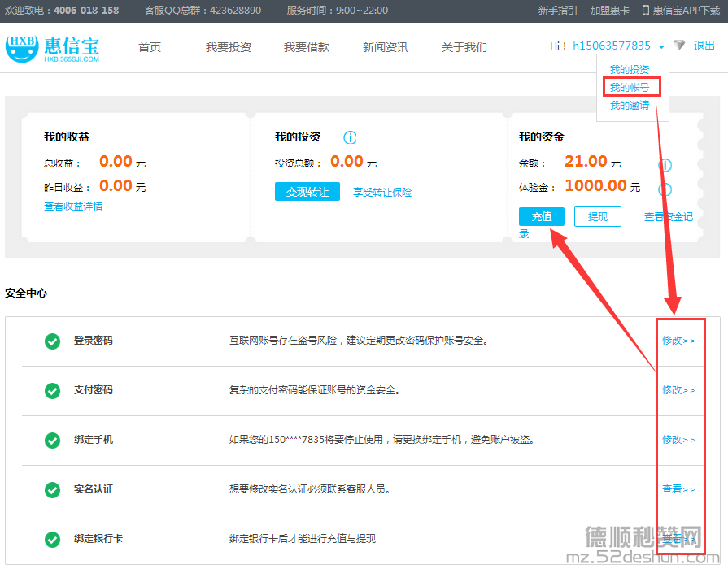Click the green check icon beside 登录密码
This screenshot has width=728, height=569.
52,341
